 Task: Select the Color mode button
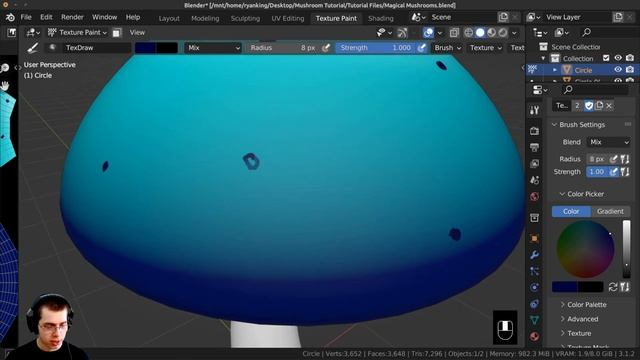[x=571, y=211]
